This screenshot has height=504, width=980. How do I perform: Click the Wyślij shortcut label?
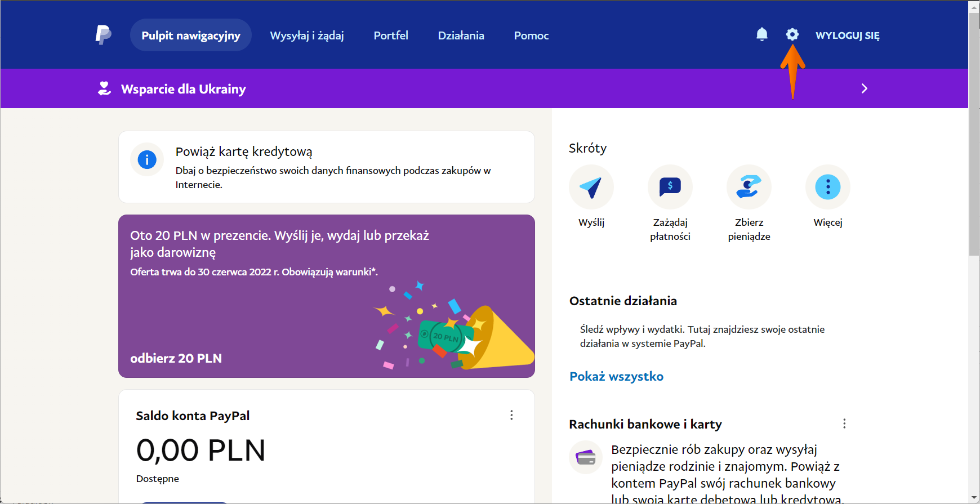591,222
